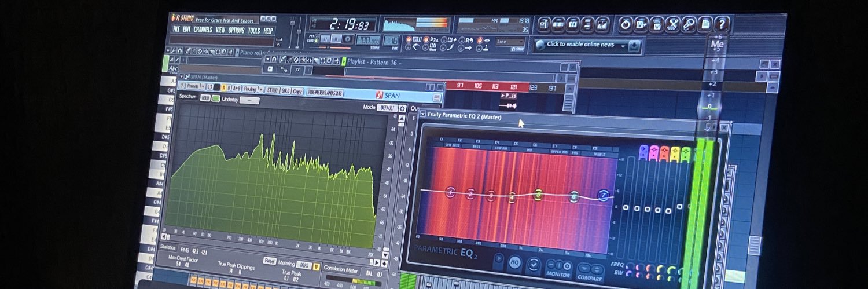
Task: Click the render to audio file icon
Action: (x=657, y=25)
